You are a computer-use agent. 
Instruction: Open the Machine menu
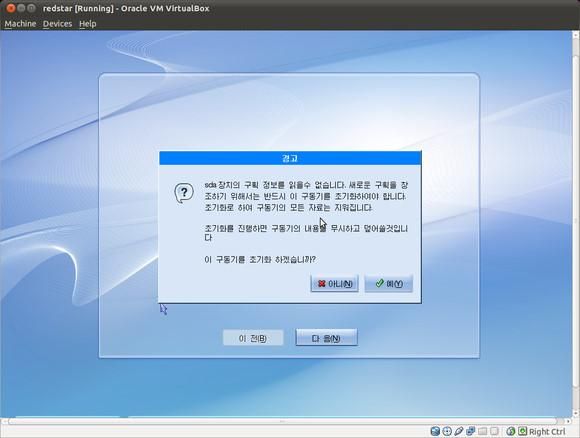coord(20,24)
